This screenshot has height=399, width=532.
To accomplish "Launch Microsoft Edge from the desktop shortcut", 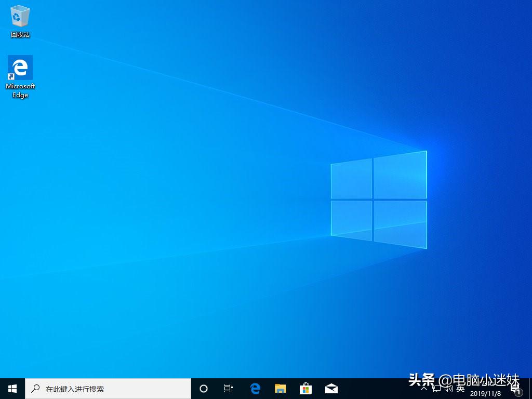I will click(20, 68).
